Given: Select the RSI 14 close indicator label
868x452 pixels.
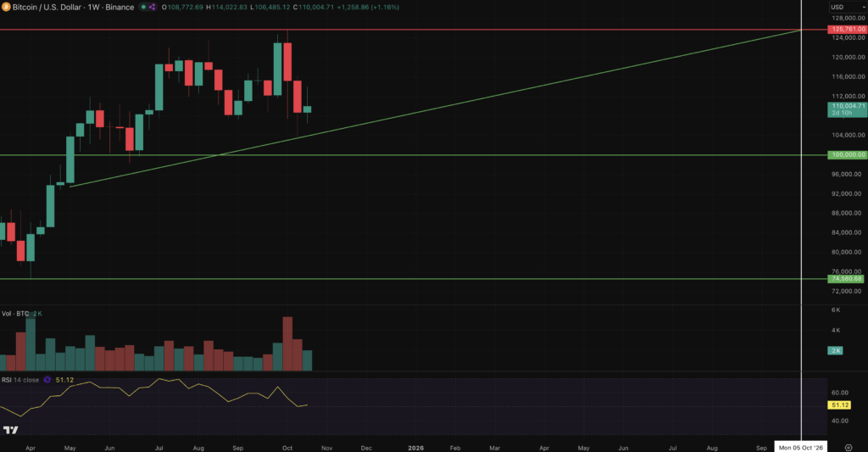Looking at the screenshot, I should click(x=20, y=380).
